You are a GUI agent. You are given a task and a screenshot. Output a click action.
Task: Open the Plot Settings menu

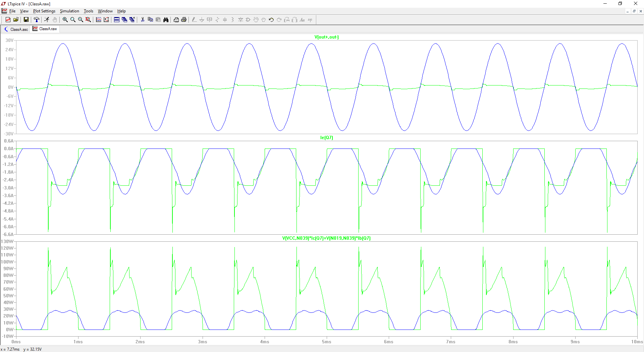[x=44, y=11]
